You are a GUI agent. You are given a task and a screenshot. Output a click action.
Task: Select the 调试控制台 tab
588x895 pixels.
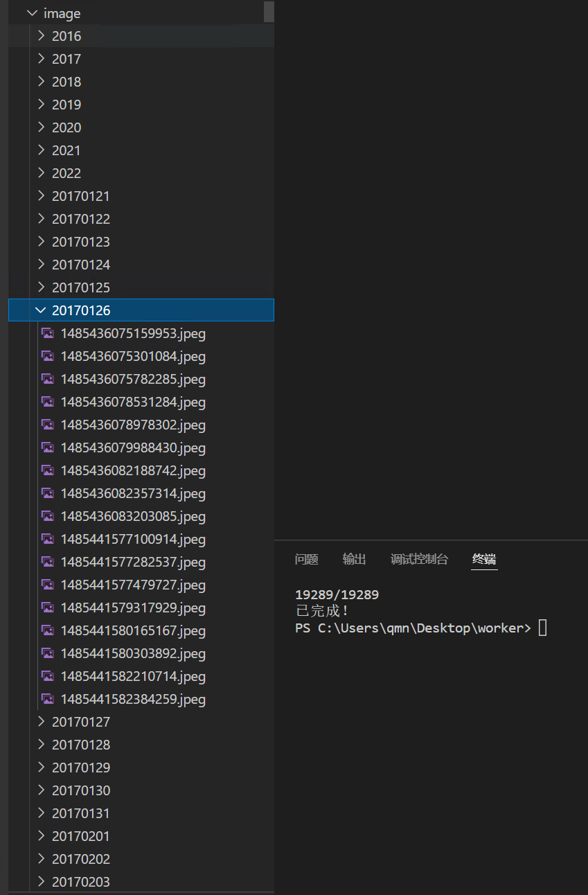tap(419, 559)
